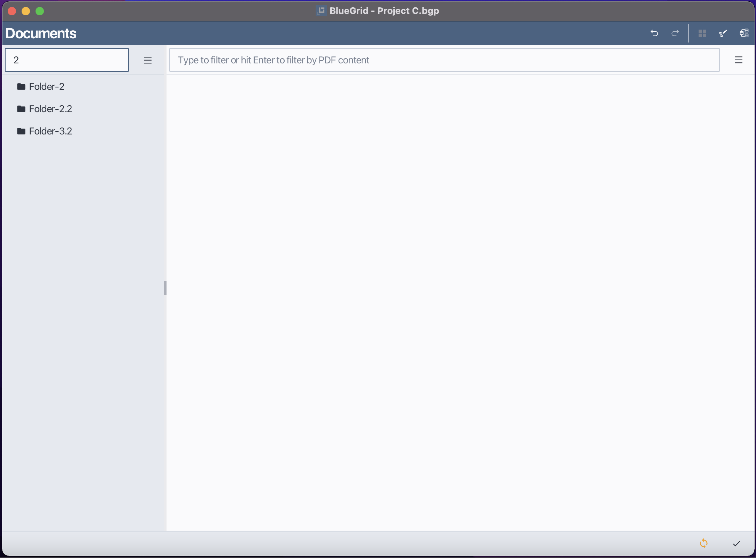Click the Documents header label

(x=41, y=33)
